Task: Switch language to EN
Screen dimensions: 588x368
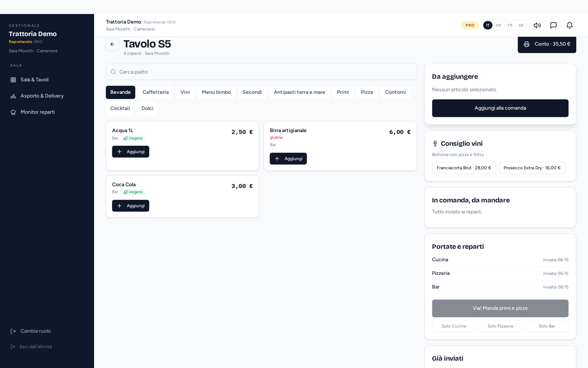Action: [x=499, y=25]
